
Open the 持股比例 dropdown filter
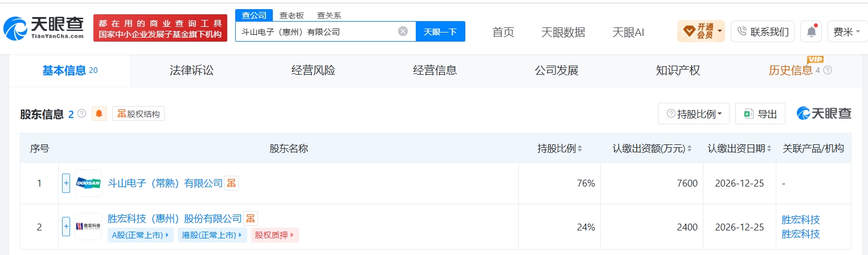(694, 114)
